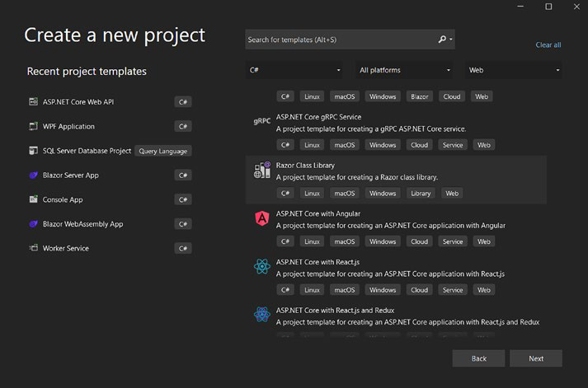588x388 pixels.
Task: Select ASP.NET Core with Angular title
Action: 318,213
